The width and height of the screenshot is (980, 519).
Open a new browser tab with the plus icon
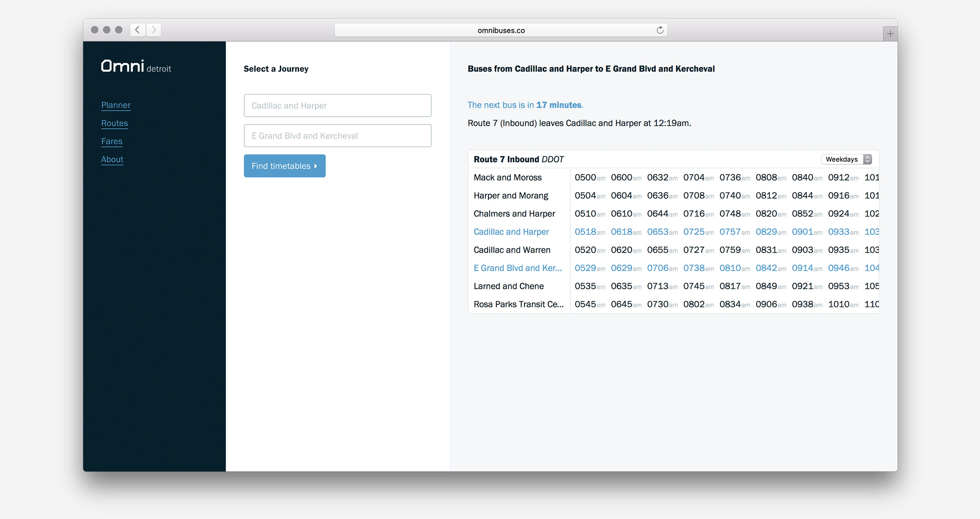coord(890,34)
